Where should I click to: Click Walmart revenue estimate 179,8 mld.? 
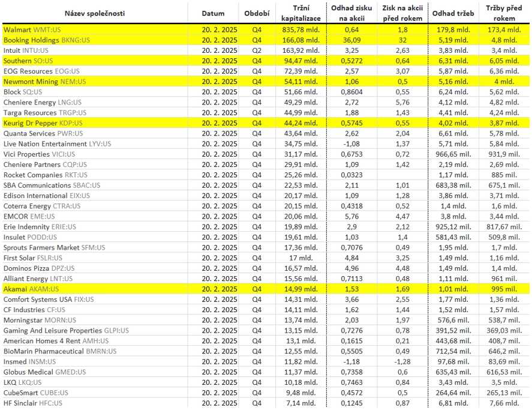coord(453,30)
